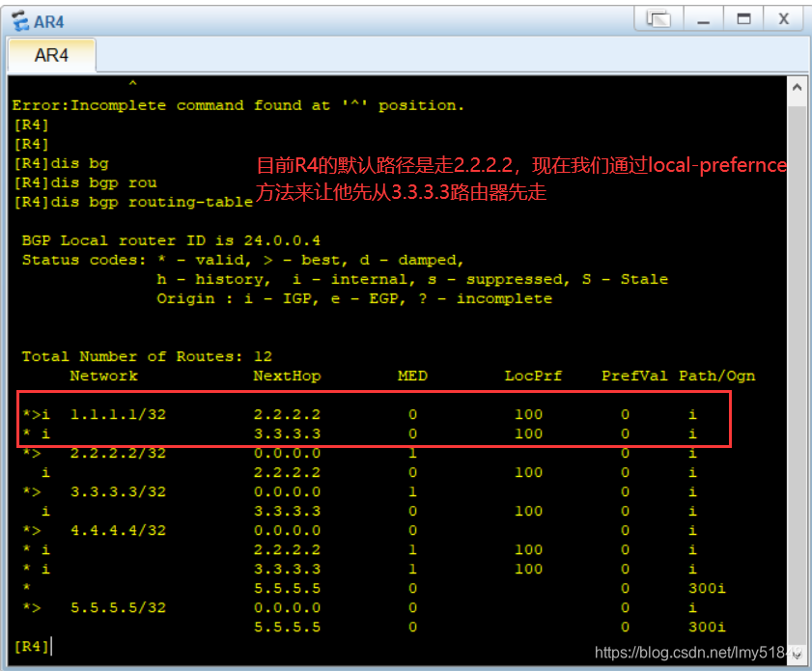
Task: Click the '[R4]dis bgp rou' command line
Action: point(85,182)
